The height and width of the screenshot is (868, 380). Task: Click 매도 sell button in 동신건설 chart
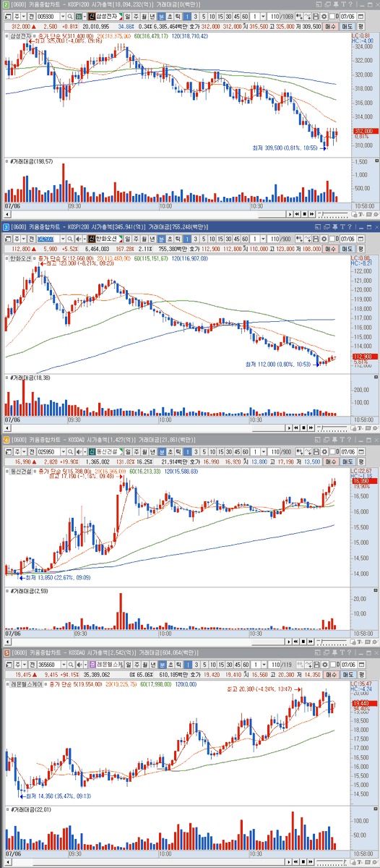coord(348,460)
